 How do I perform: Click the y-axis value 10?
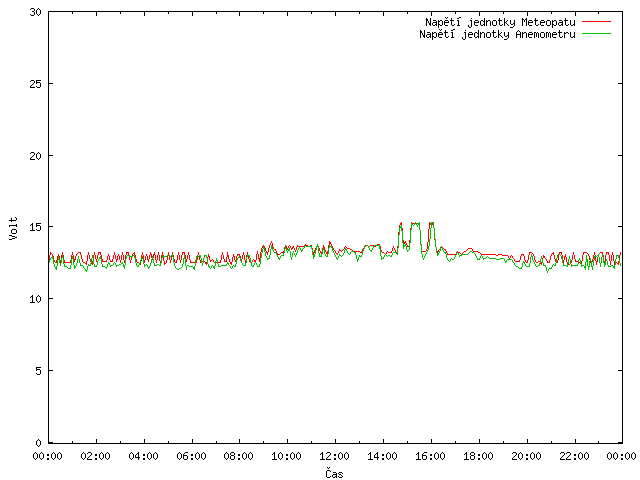pyautogui.click(x=36, y=299)
